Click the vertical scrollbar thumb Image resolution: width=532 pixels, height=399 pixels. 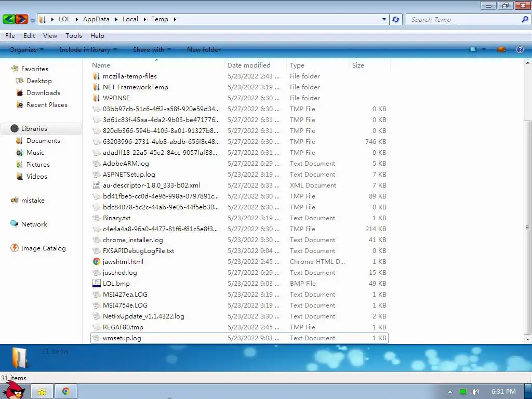point(527,228)
